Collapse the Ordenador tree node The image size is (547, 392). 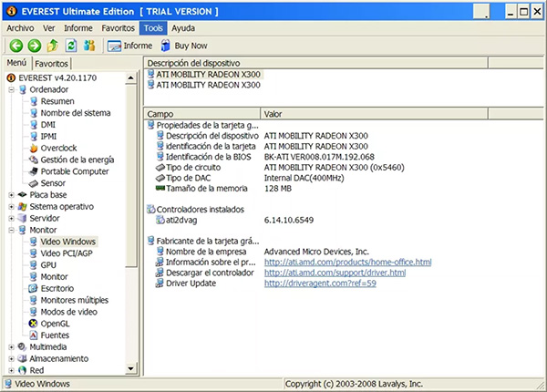(x=11, y=89)
